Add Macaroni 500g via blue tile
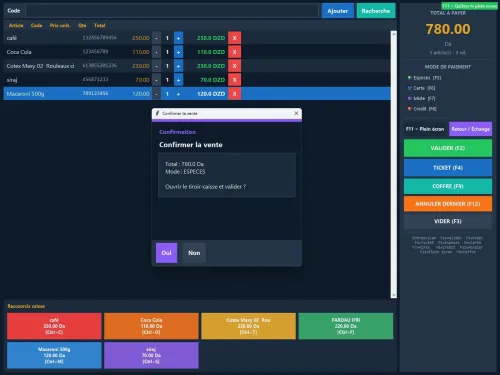This screenshot has width=500, height=375. pos(54,355)
